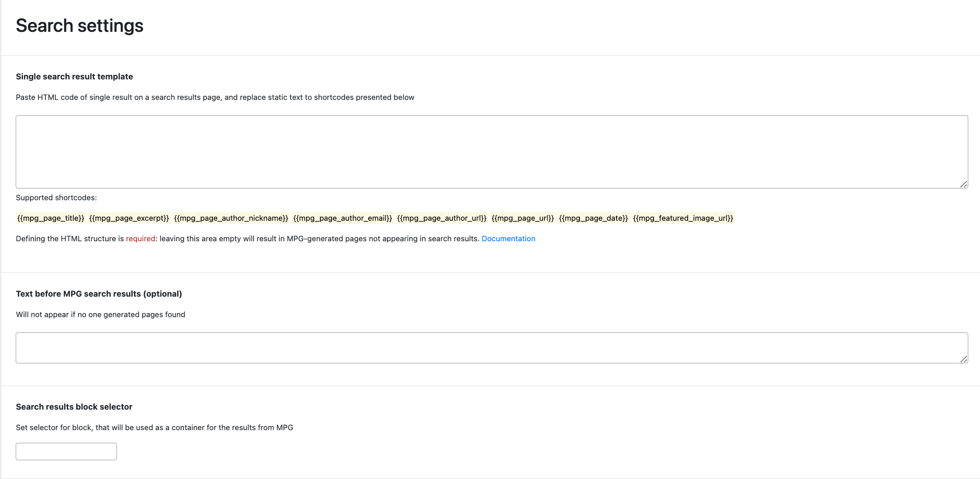The width and height of the screenshot is (980, 479).
Task: Click the Search results block selector label
Action: click(74, 407)
